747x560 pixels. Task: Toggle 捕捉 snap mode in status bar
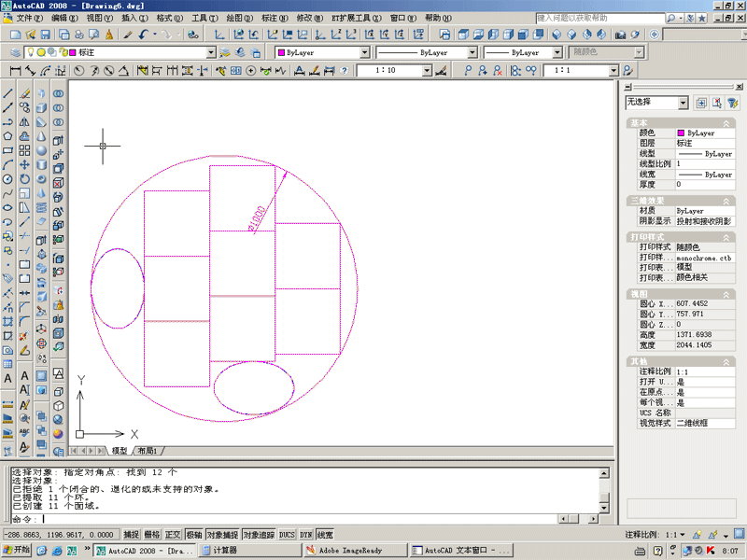click(131, 535)
